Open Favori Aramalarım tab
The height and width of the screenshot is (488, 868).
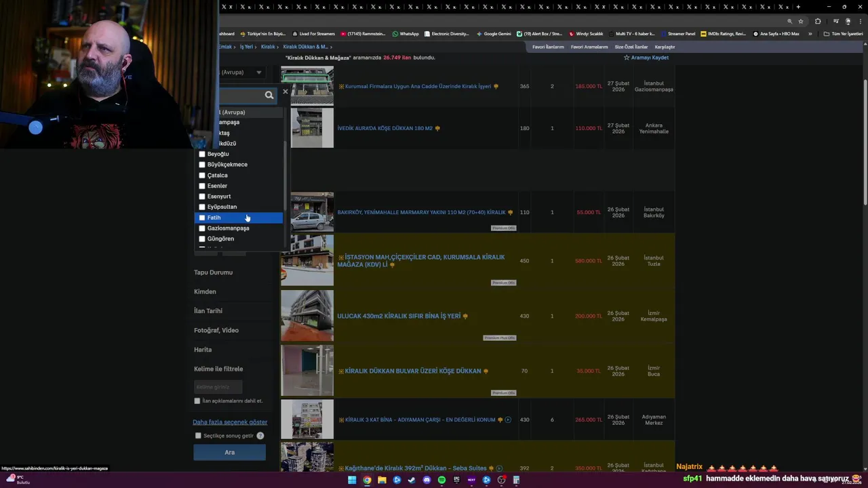589,47
